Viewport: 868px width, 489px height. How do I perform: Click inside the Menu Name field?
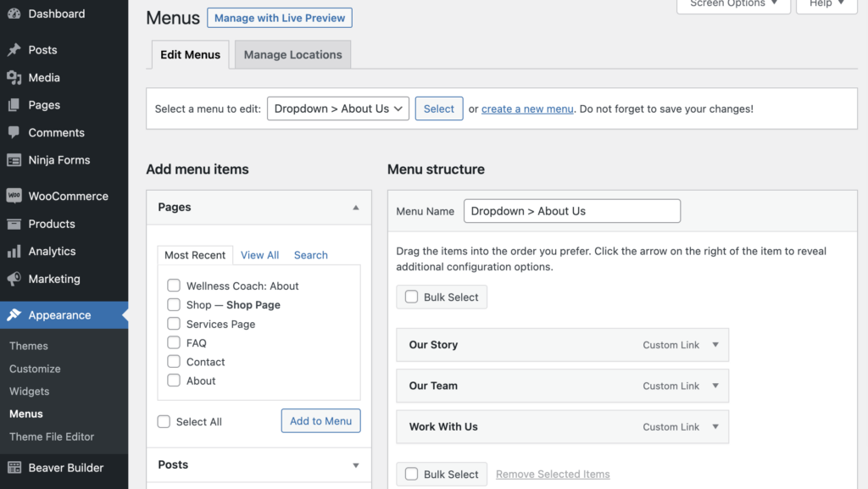click(x=572, y=210)
